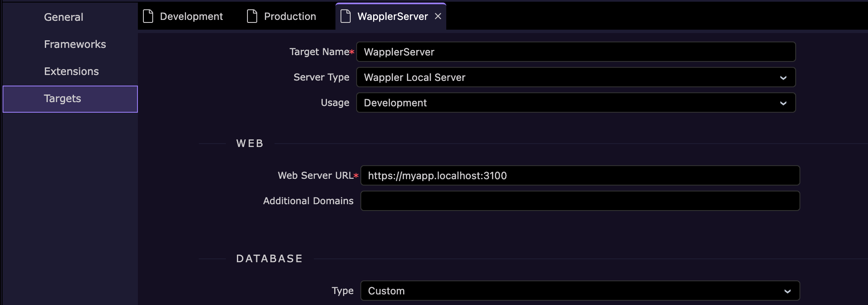The image size is (868, 305).
Task: Switch to the Development tab
Action: [191, 17]
